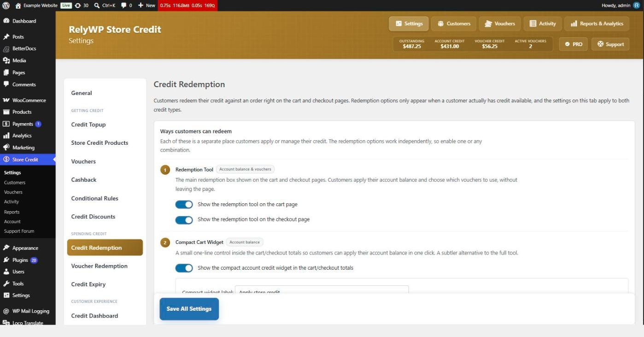Screen dimensions: 644x337
Task: Open Customers submenu link
Action: point(15,183)
